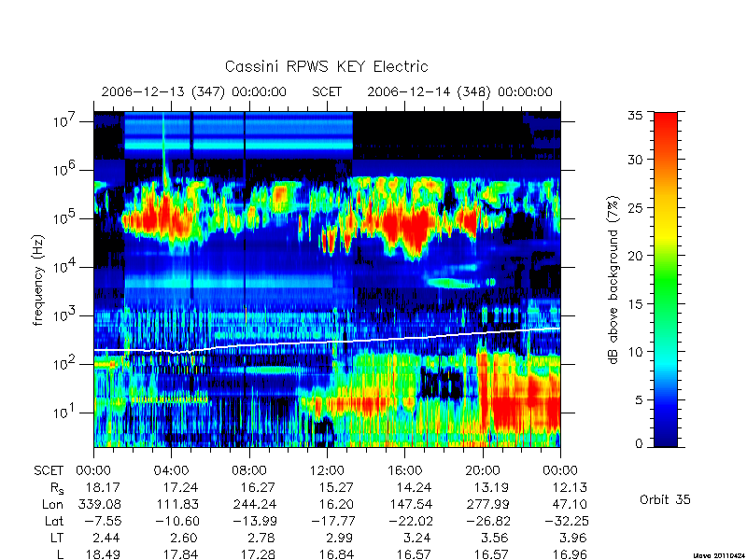Select the Lat value -26.82
Image resolution: width=747 pixels, height=560 pixels.
tap(488, 521)
